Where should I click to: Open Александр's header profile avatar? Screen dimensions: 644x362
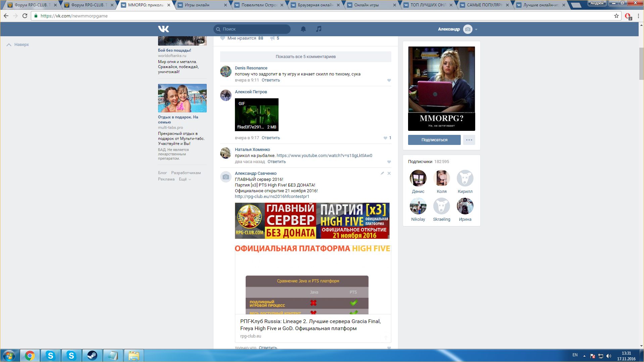point(467,29)
